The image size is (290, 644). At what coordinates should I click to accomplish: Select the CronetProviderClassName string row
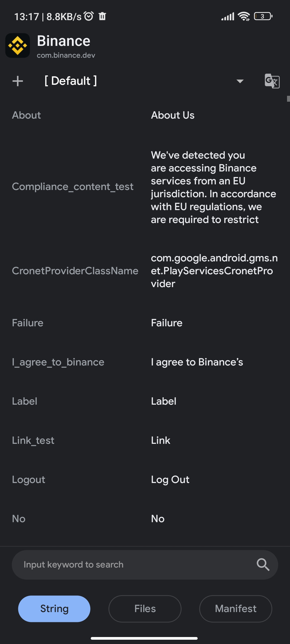tap(145, 270)
